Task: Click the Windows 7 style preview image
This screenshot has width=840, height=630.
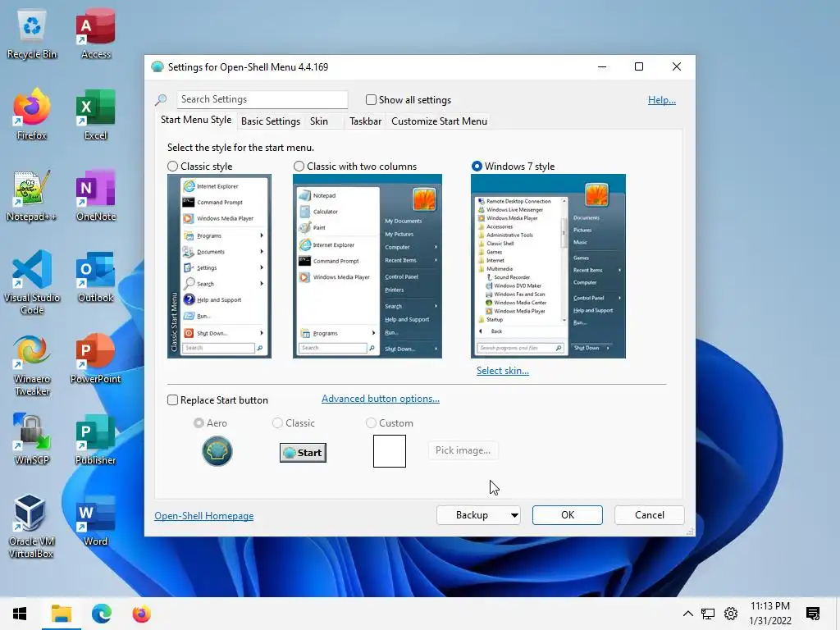Action: (548, 267)
